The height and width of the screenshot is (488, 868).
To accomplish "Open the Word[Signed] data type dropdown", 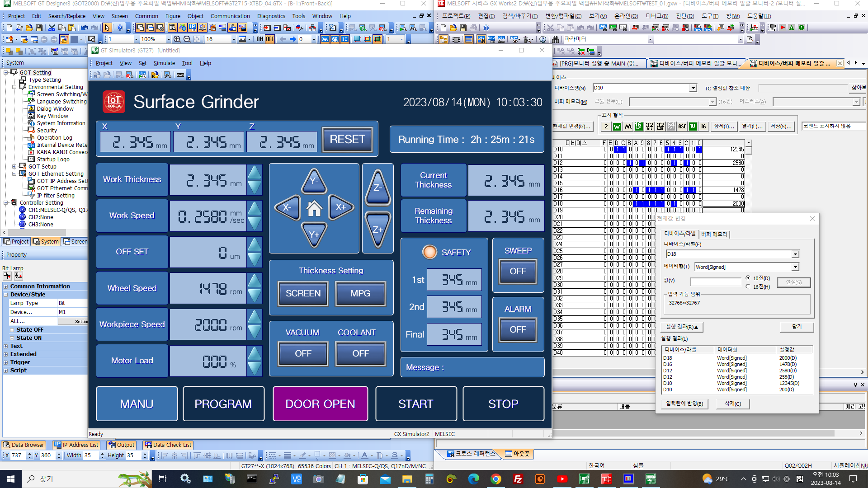I will click(795, 267).
